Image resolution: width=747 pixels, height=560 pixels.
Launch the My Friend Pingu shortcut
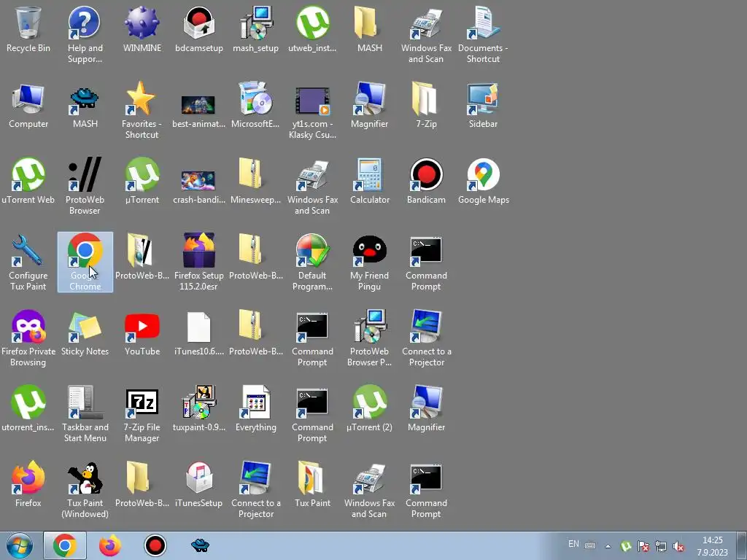[x=370, y=262]
